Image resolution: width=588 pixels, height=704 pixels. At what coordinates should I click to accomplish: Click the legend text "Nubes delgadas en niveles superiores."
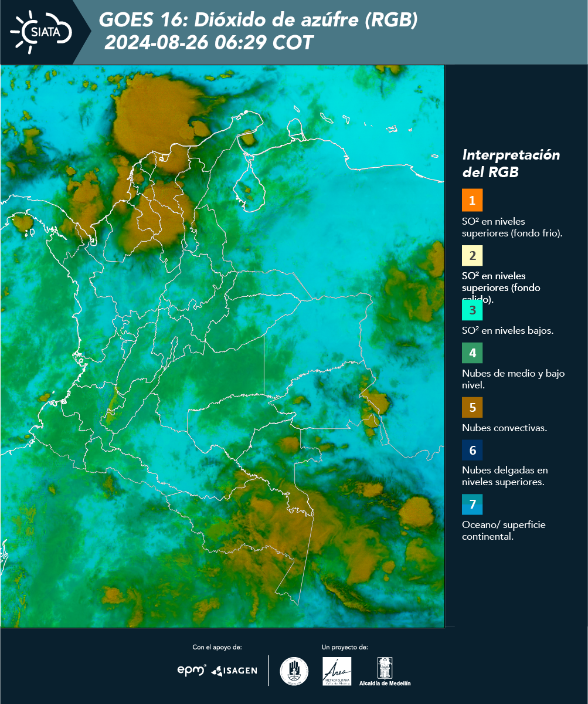tap(505, 476)
